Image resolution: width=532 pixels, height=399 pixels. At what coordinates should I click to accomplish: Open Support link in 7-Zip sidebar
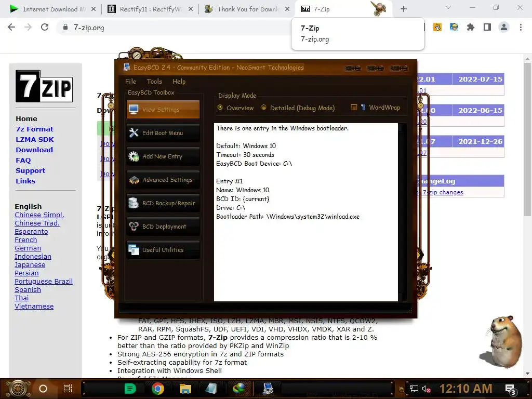[x=30, y=170]
